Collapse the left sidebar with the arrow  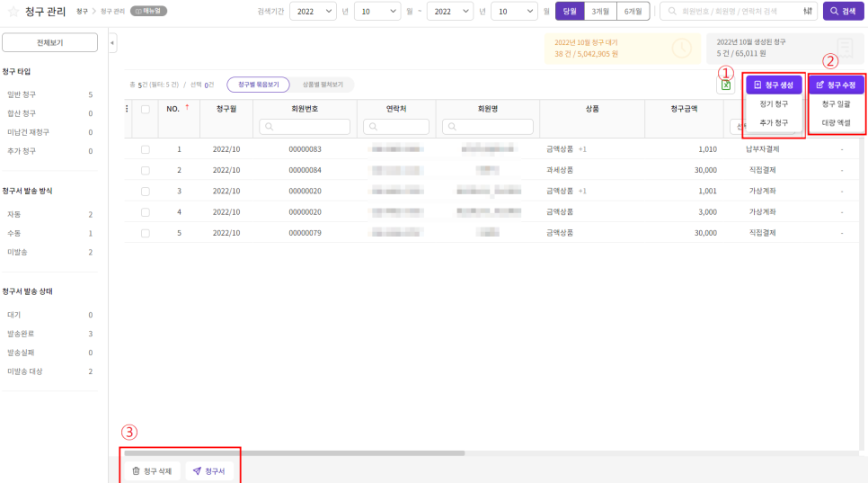point(112,42)
